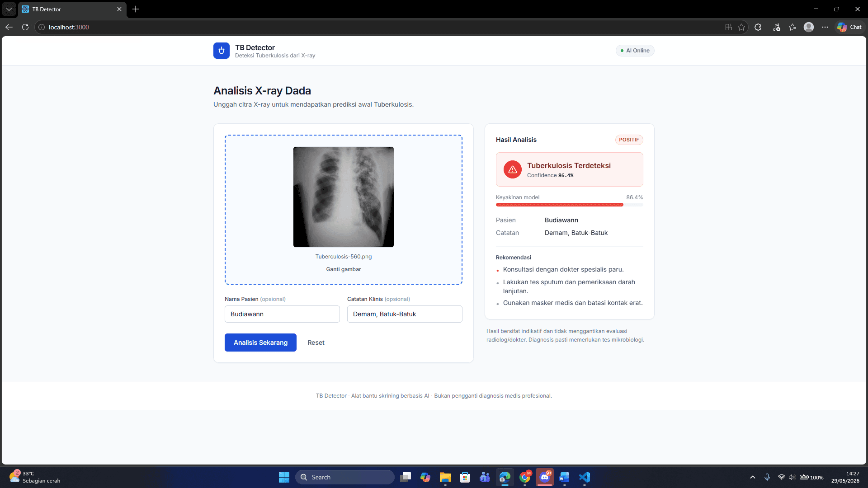Click the Keyakinan model progress bar
The image size is (868, 488).
[x=569, y=205]
